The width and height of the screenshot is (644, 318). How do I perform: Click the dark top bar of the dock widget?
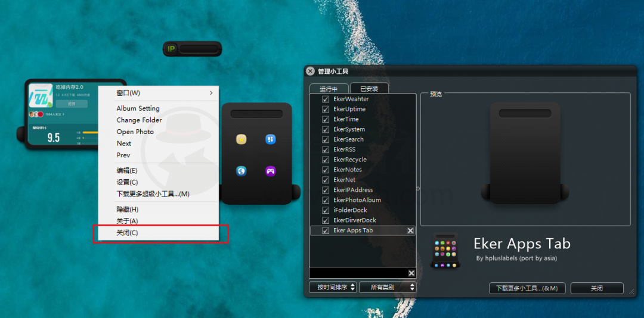256,114
